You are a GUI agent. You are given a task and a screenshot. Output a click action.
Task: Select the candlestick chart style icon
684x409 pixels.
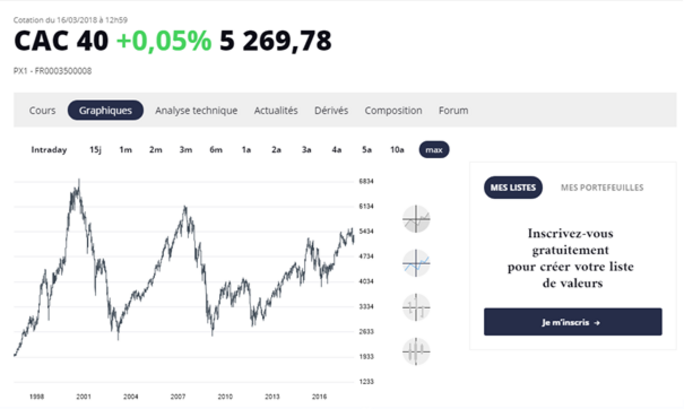click(416, 351)
